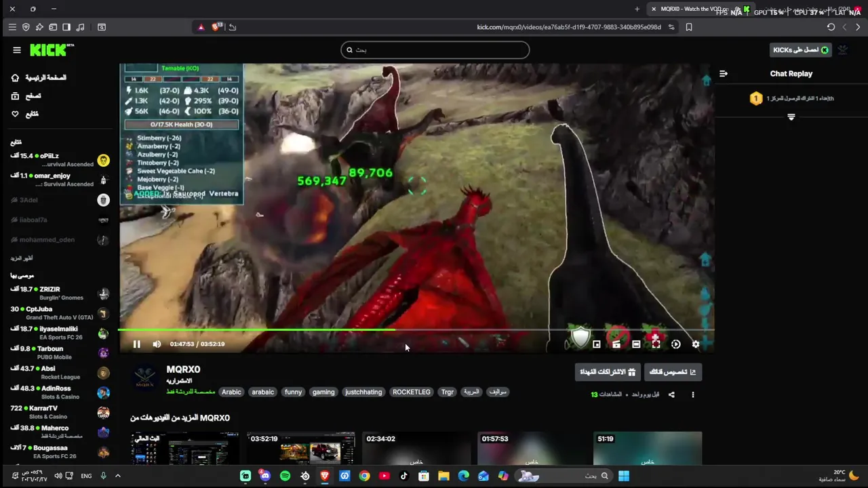
Task: Toggle browser sidebar panel icon
Action: (66, 27)
